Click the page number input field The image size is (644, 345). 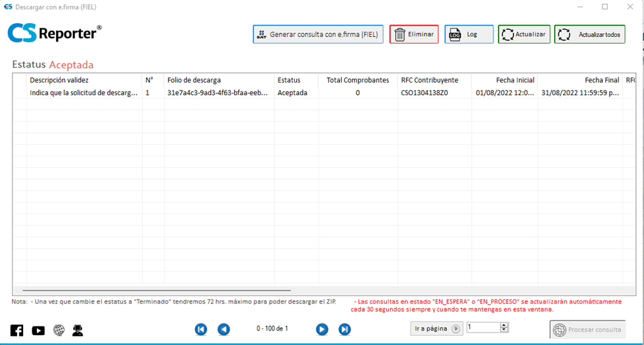(x=484, y=327)
